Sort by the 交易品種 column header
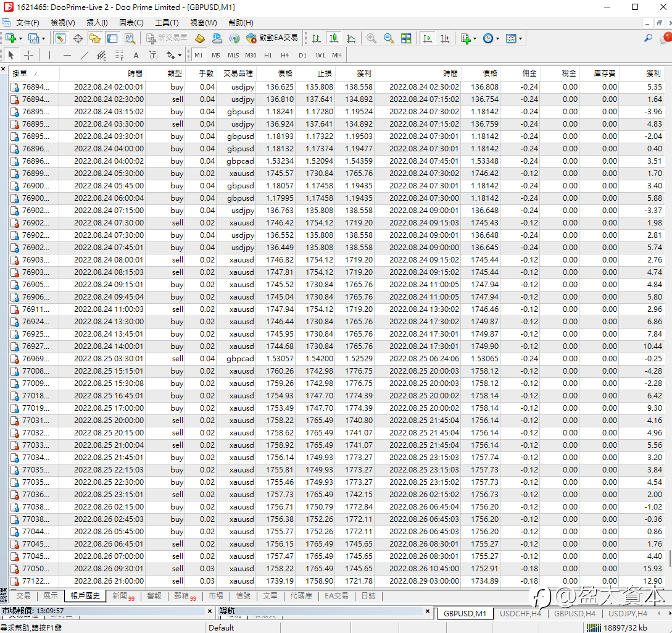Screen dimensions: 672x633 pos(238,73)
